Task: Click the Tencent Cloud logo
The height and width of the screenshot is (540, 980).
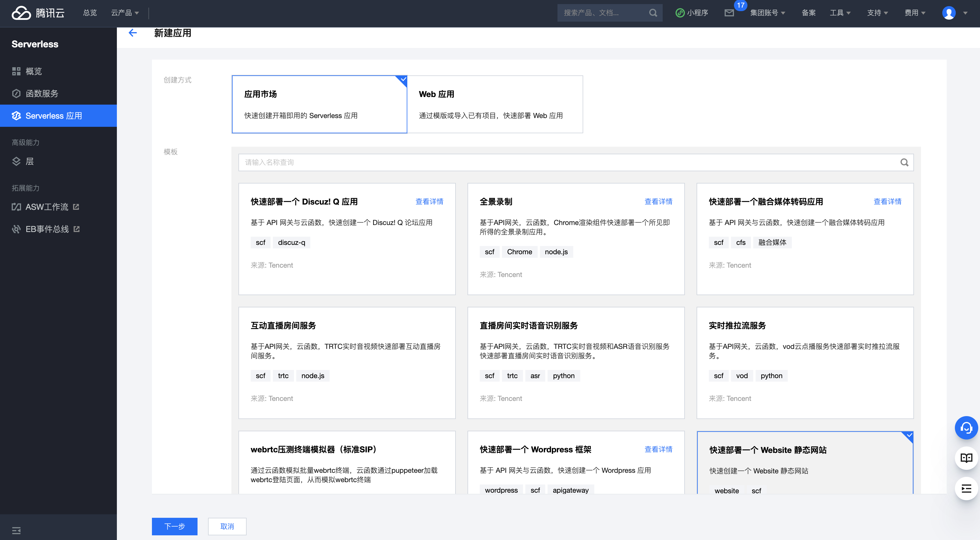Action: tap(38, 13)
